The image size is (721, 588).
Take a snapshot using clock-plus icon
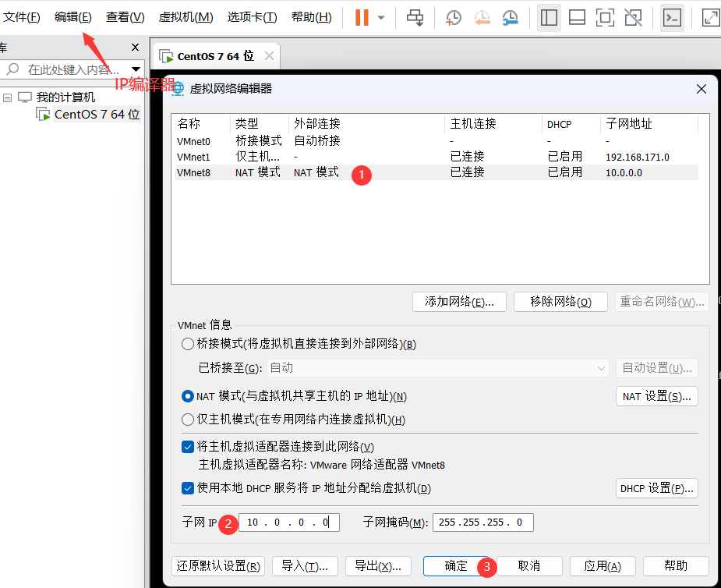pos(453,17)
